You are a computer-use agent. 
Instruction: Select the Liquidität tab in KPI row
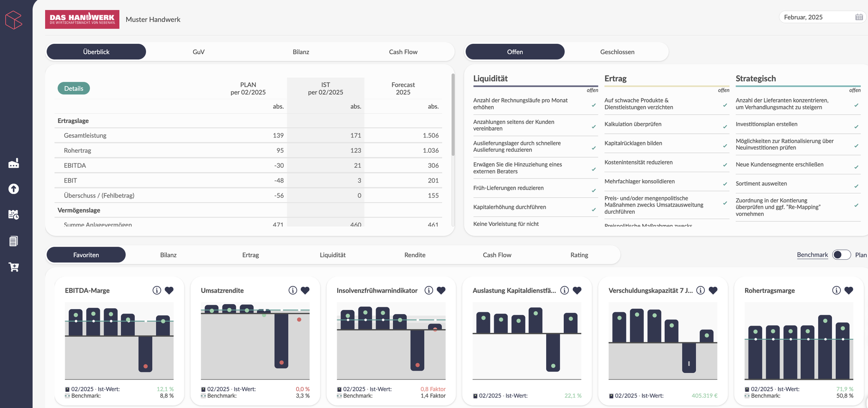coord(332,255)
